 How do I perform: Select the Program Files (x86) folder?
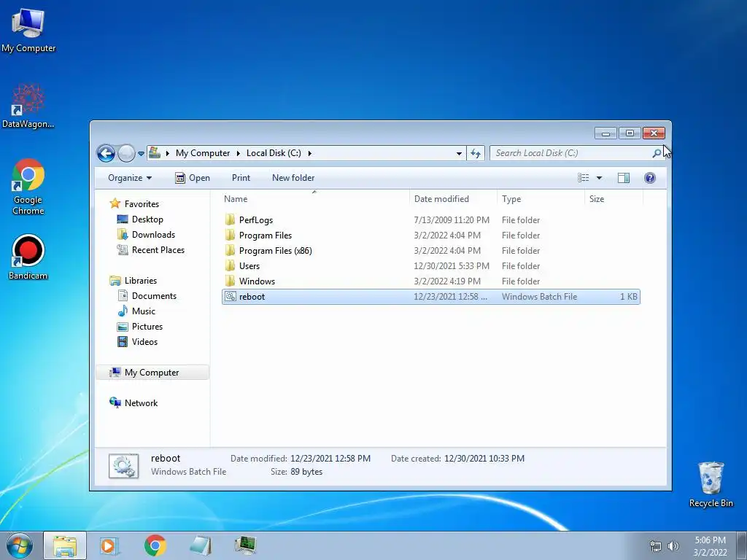point(430,251)
